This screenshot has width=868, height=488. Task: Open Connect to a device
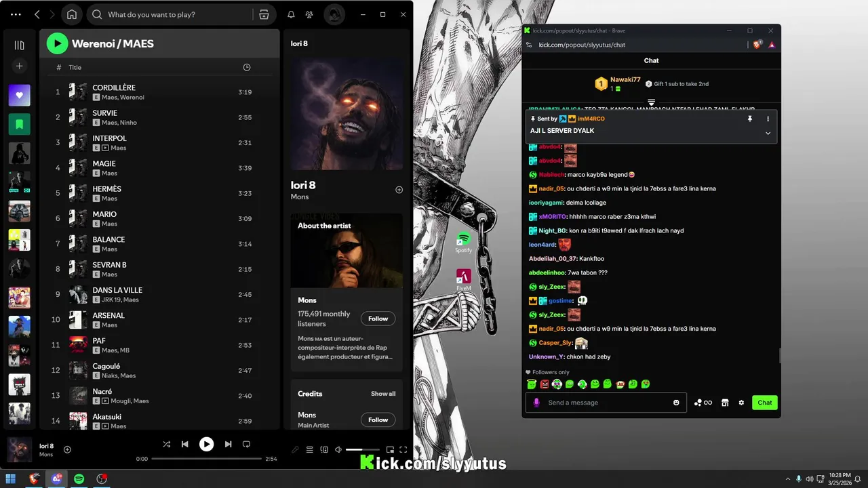tap(324, 449)
